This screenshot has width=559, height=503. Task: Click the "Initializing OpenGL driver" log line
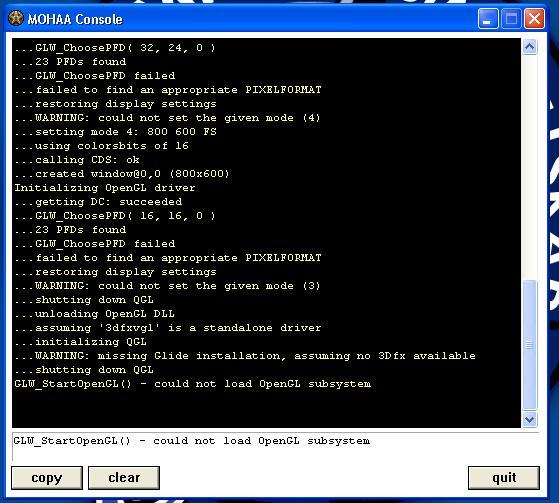click(x=105, y=188)
